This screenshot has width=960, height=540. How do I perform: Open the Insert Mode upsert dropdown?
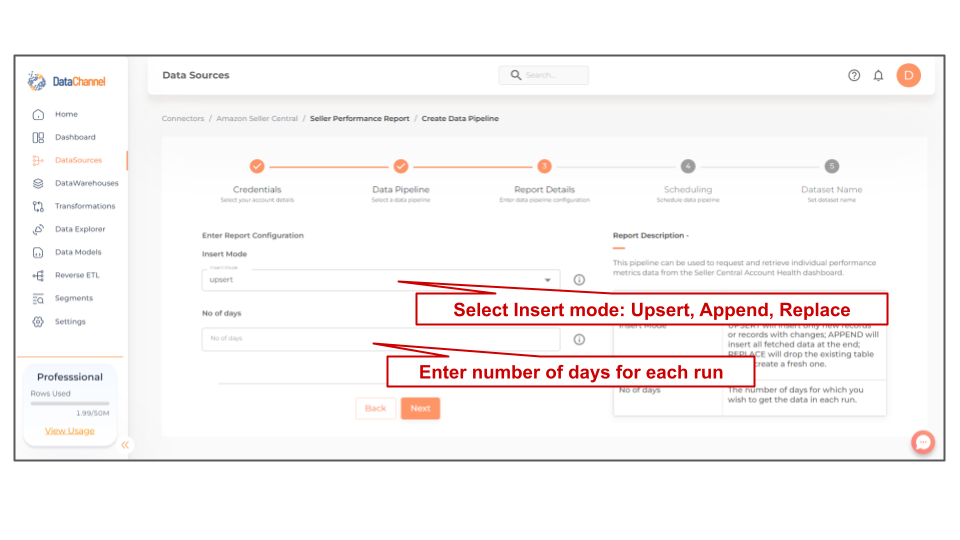coord(381,280)
